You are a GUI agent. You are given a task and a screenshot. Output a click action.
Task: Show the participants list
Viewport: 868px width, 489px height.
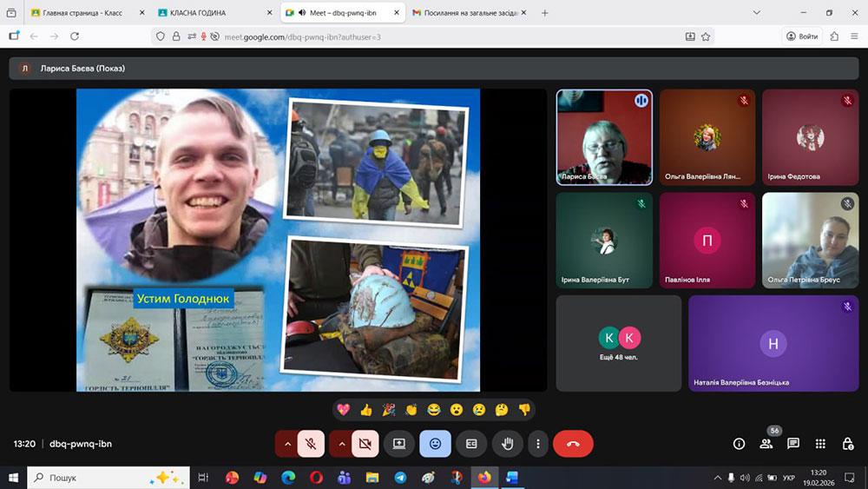tap(766, 444)
